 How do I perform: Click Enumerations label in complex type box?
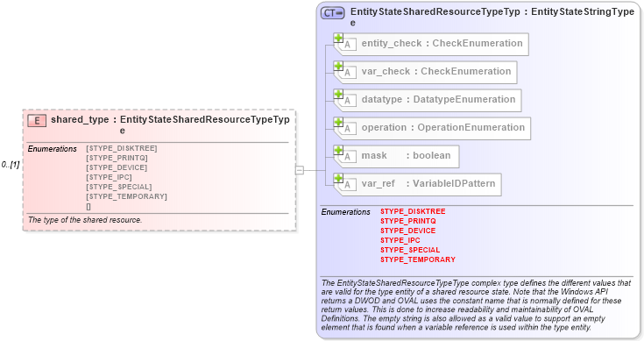[345, 212]
